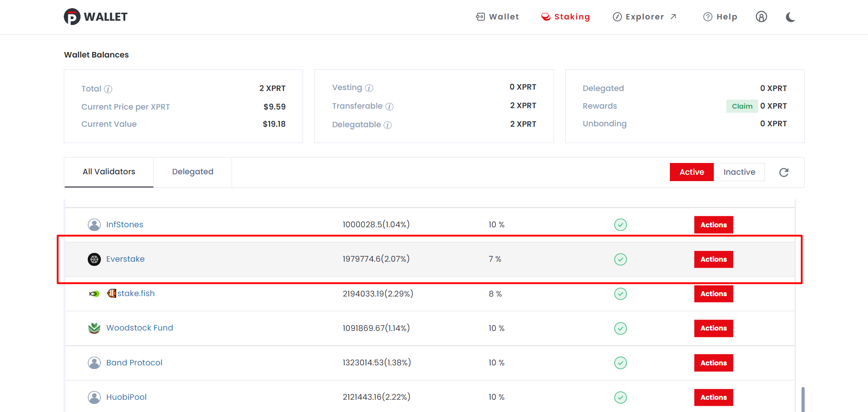Open the account profile icon
This screenshot has height=412, width=868.
761,17
